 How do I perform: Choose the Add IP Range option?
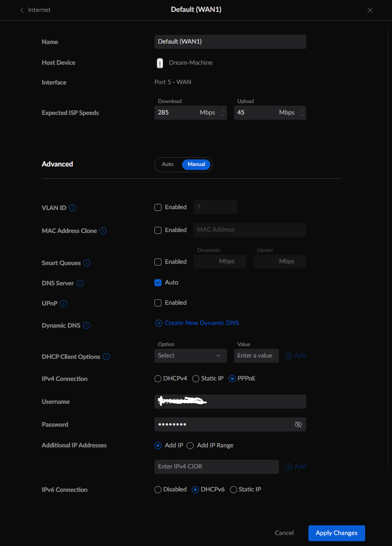pos(190,446)
